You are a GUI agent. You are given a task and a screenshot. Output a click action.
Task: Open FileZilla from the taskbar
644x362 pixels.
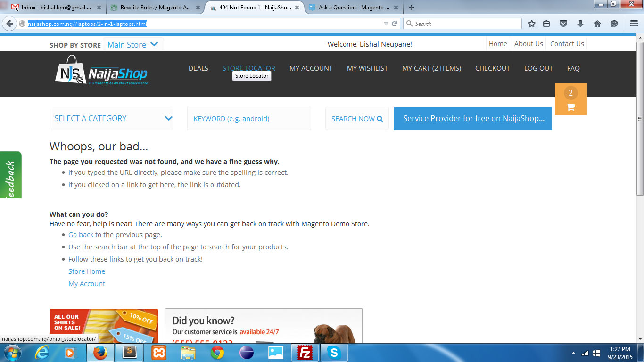(305, 353)
